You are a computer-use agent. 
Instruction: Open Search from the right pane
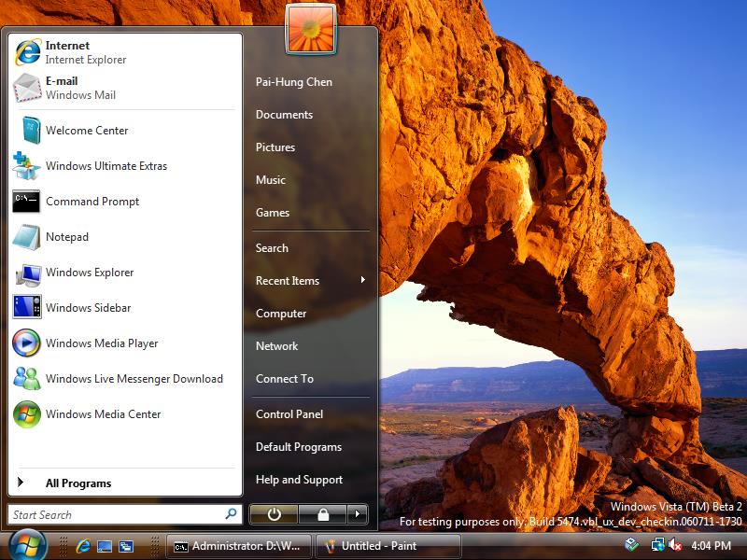pyautogui.click(x=272, y=247)
